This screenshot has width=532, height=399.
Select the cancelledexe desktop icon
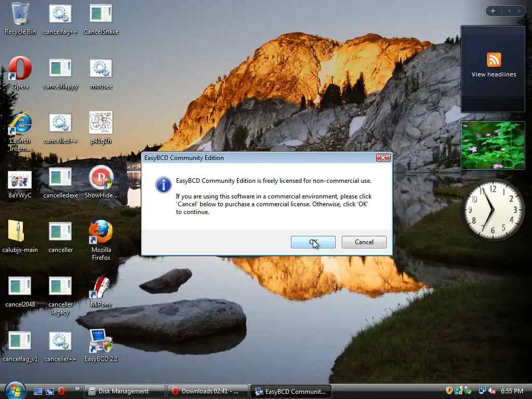[60, 183]
